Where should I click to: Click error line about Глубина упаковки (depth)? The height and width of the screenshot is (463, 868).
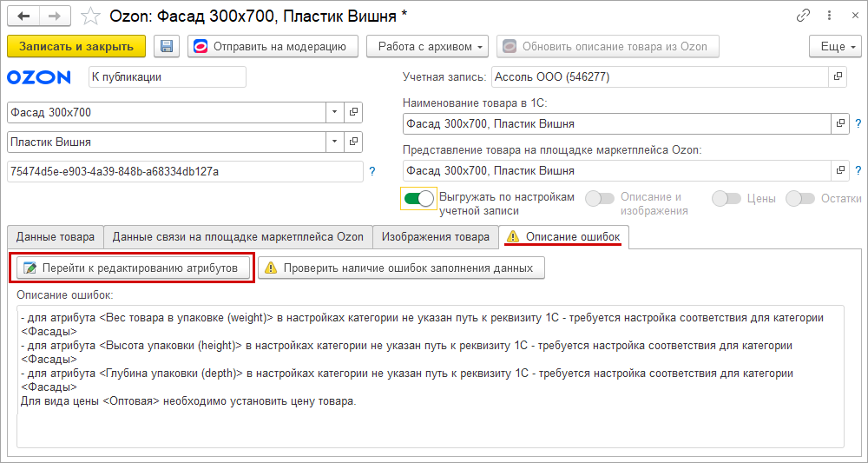pos(406,380)
